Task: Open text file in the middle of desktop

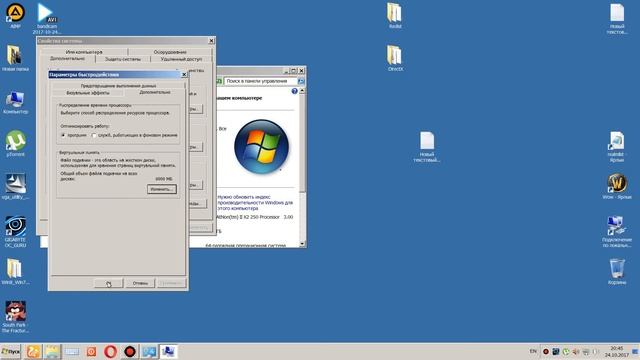Action: click(427, 147)
